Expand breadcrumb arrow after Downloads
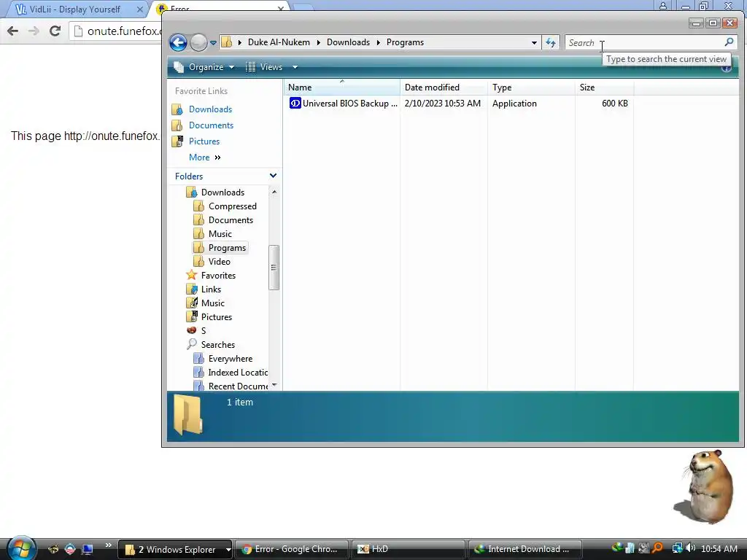The height and width of the screenshot is (560, 747). (379, 42)
